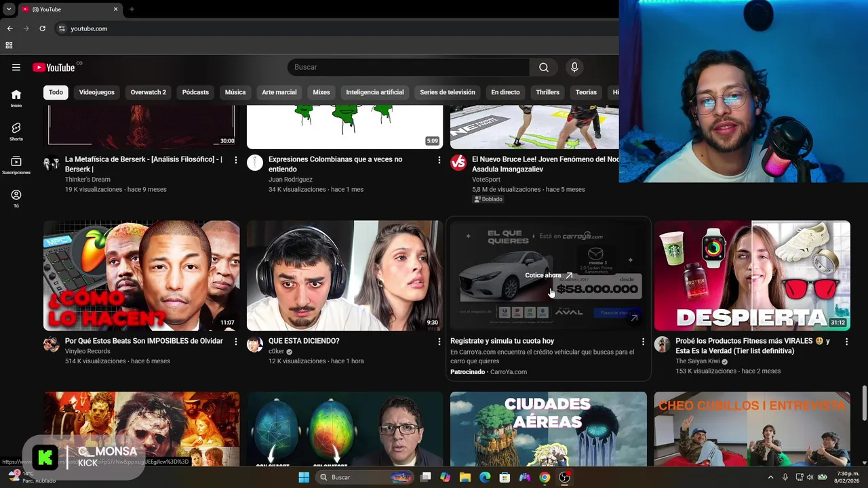Click the Buscar search field on YouTube
This screenshot has height=488, width=868.
click(x=408, y=67)
